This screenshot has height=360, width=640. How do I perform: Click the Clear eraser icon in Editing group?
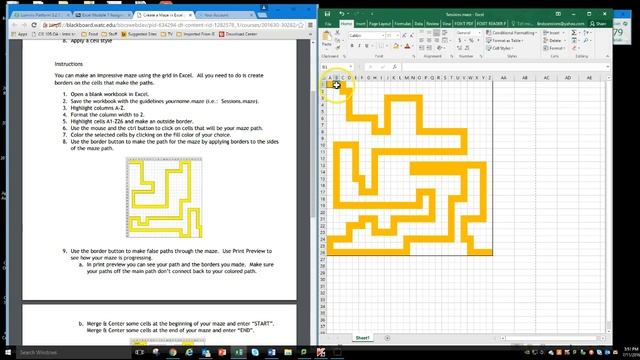574,48
